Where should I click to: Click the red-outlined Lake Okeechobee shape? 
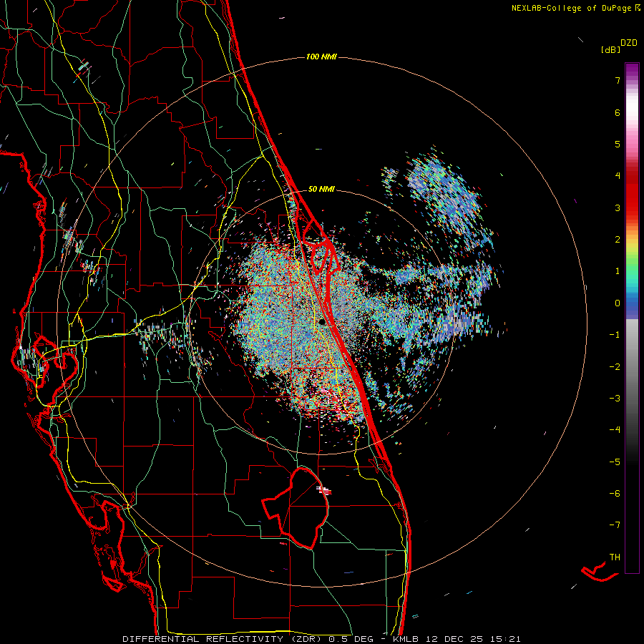(296, 507)
